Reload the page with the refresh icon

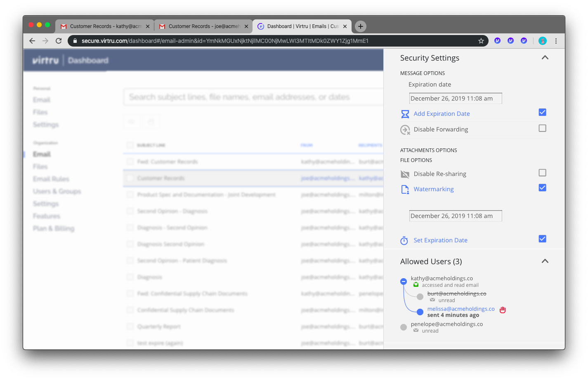coord(59,41)
